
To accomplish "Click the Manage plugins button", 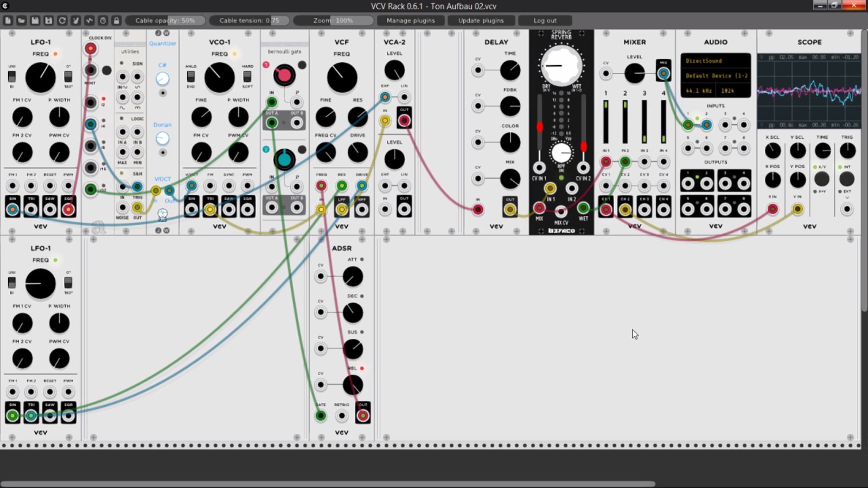I will click(x=411, y=21).
